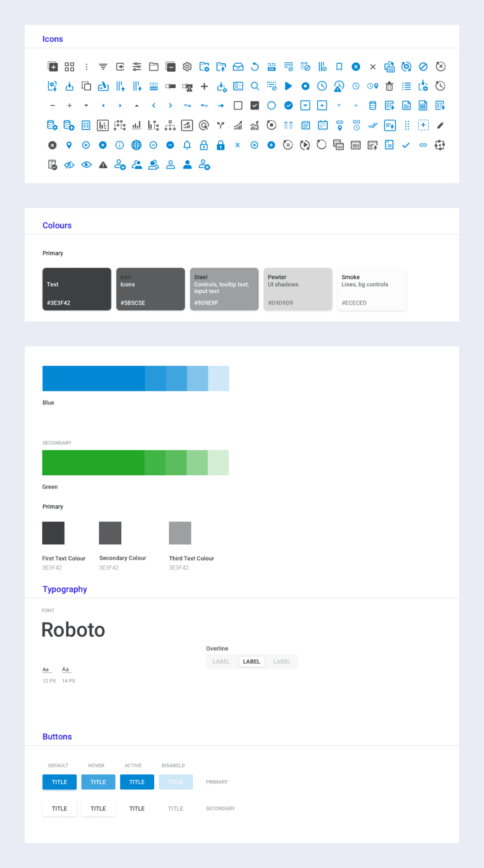Select the empty blue radio circle
Image resolution: width=484 pixels, height=868 pixels.
click(x=271, y=106)
